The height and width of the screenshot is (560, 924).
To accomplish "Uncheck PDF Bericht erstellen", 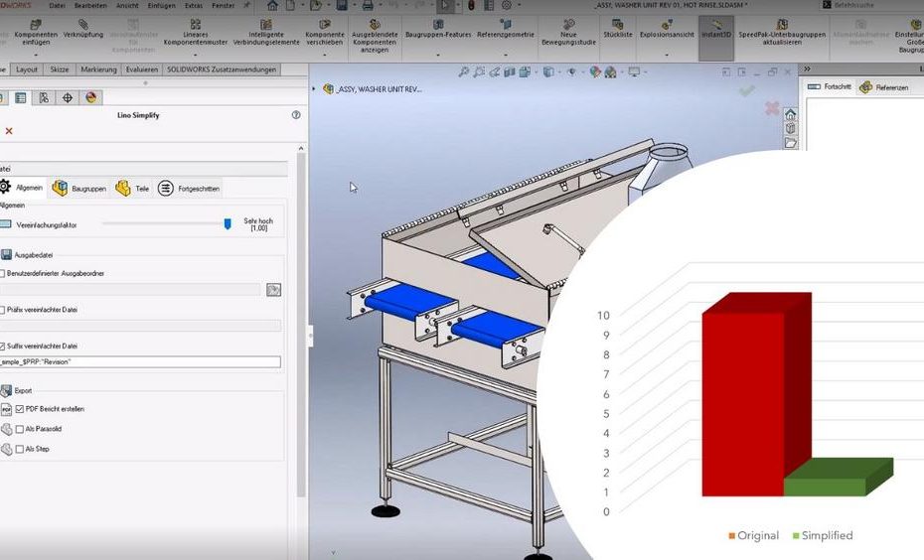I will (20, 409).
